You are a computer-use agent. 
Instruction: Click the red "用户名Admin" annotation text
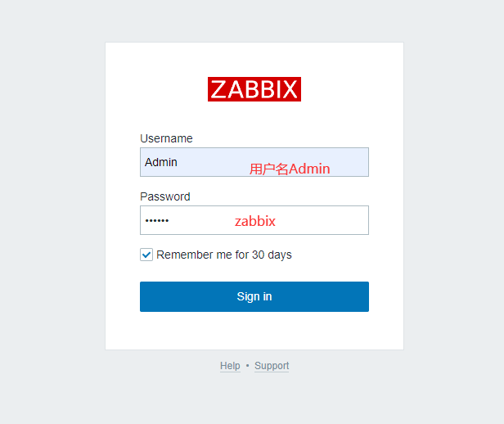(290, 169)
